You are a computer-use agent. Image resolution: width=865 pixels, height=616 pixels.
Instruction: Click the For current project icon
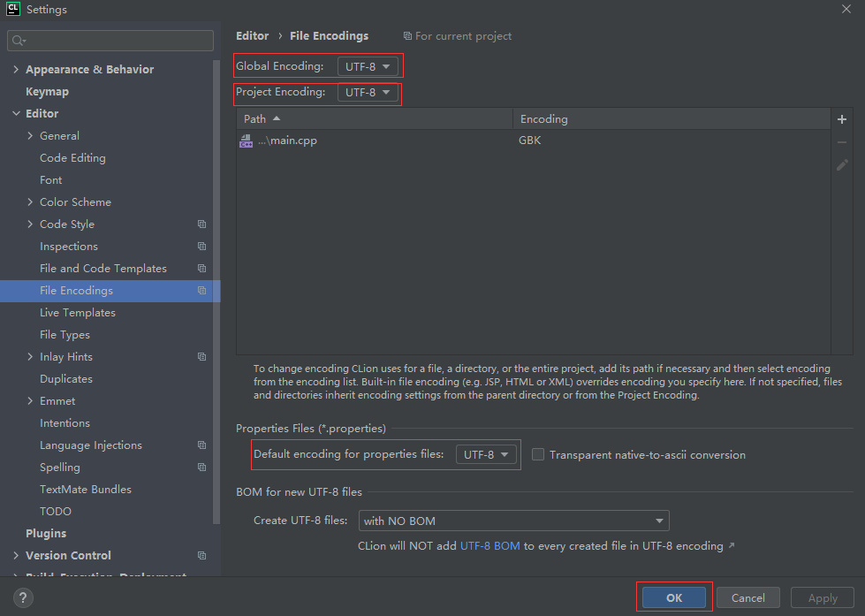point(407,36)
